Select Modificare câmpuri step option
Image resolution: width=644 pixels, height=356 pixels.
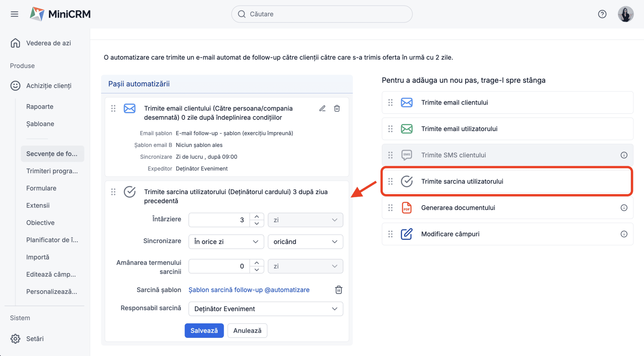click(507, 234)
